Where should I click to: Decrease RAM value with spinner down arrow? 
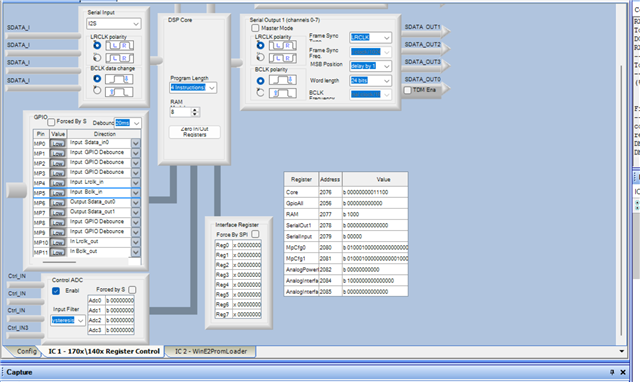(195, 114)
